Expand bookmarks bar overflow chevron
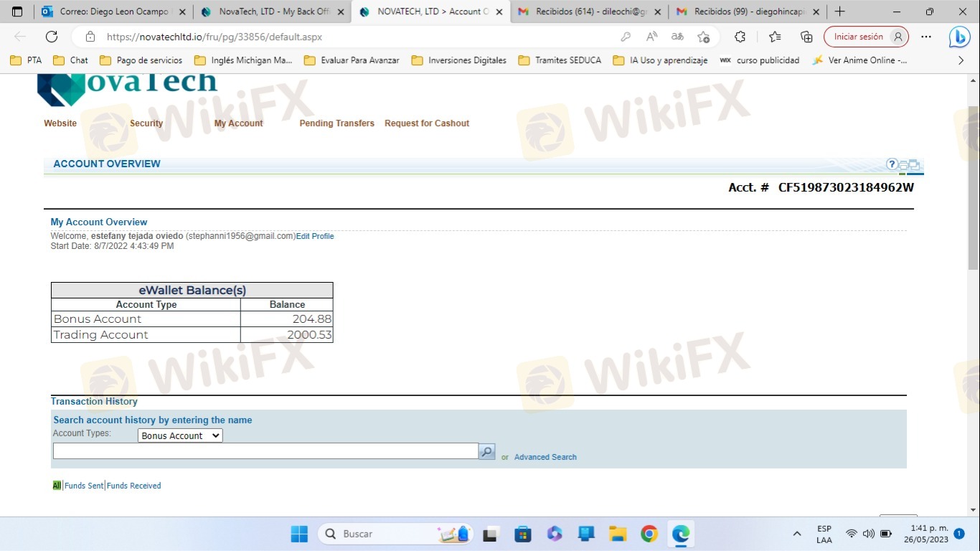The height and width of the screenshot is (551, 980). (x=961, y=60)
